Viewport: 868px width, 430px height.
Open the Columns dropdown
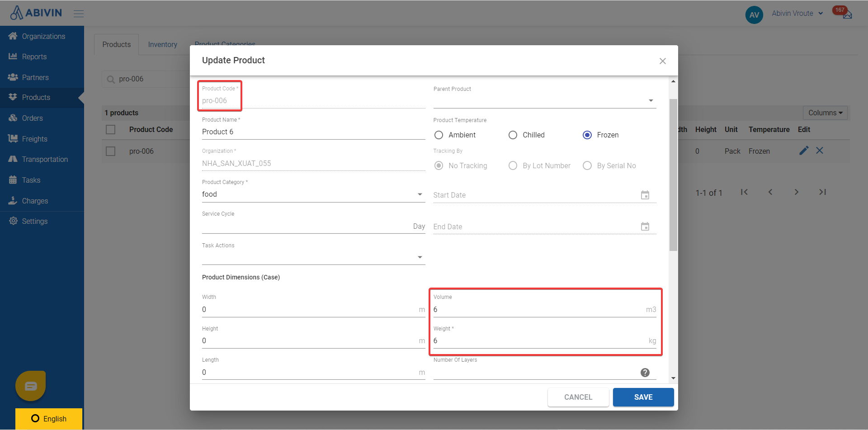pyautogui.click(x=825, y=113)
